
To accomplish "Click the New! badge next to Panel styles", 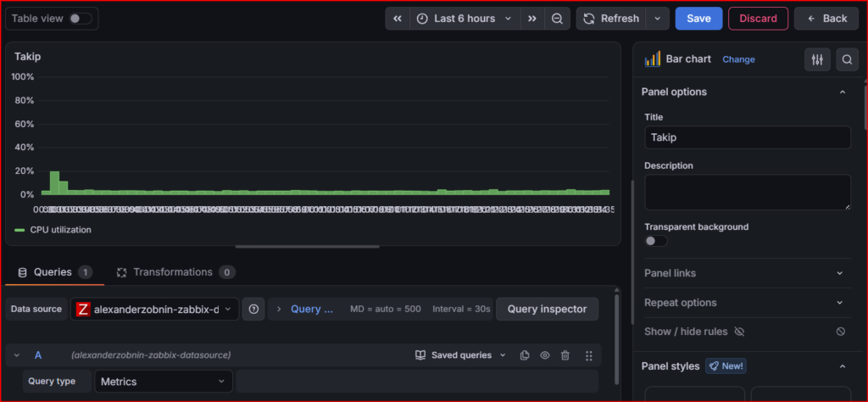I will 726,366.
